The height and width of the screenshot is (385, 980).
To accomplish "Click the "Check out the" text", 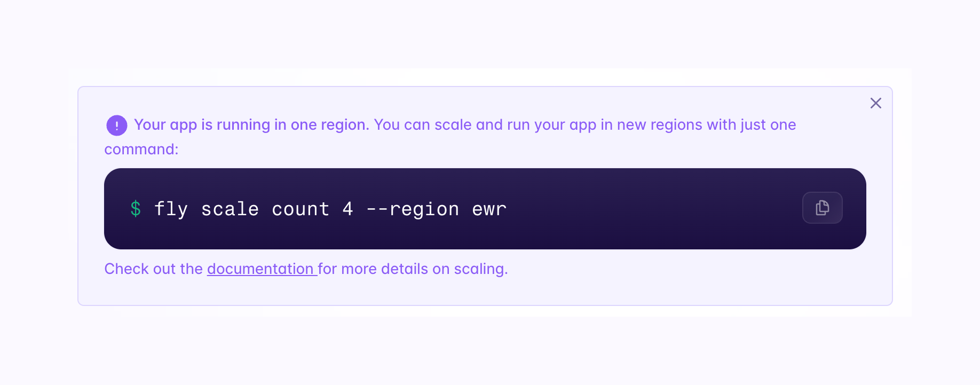I will (153, 269).
